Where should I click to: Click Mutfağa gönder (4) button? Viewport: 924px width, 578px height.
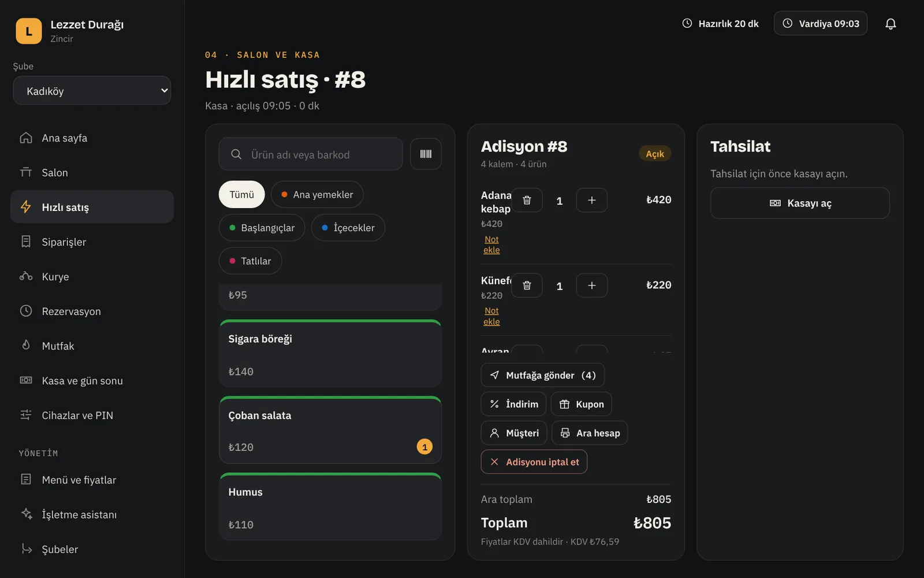[543, 375]
